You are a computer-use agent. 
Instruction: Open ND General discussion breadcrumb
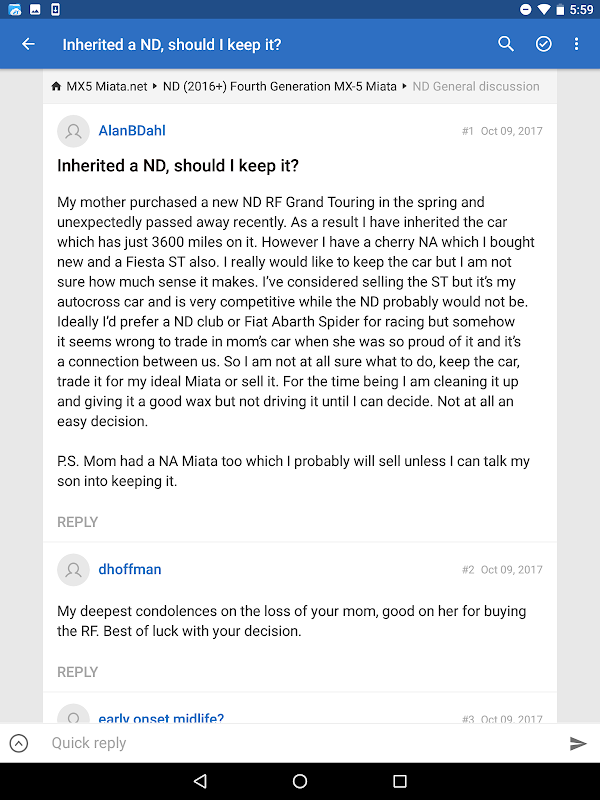click(475, 87)
